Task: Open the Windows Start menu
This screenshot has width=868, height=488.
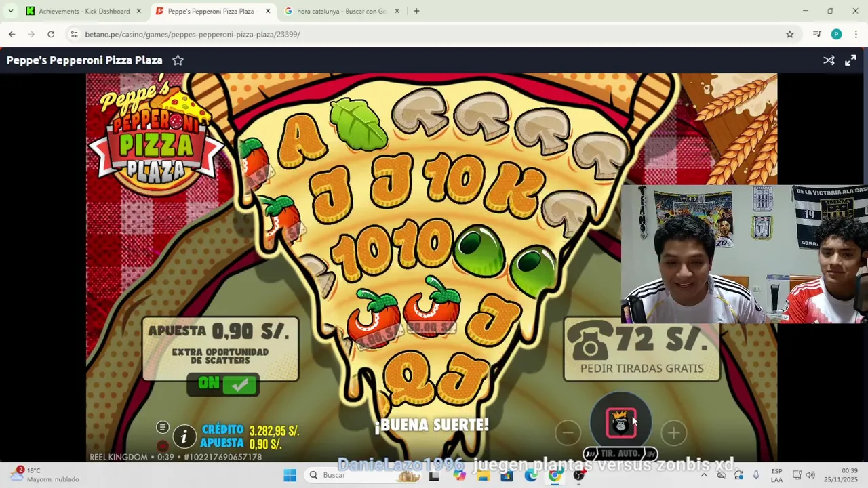Action: point(290,475)
